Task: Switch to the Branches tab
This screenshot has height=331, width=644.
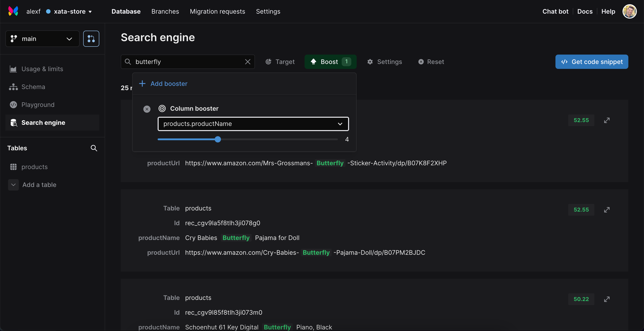Action: coord(165,11)
